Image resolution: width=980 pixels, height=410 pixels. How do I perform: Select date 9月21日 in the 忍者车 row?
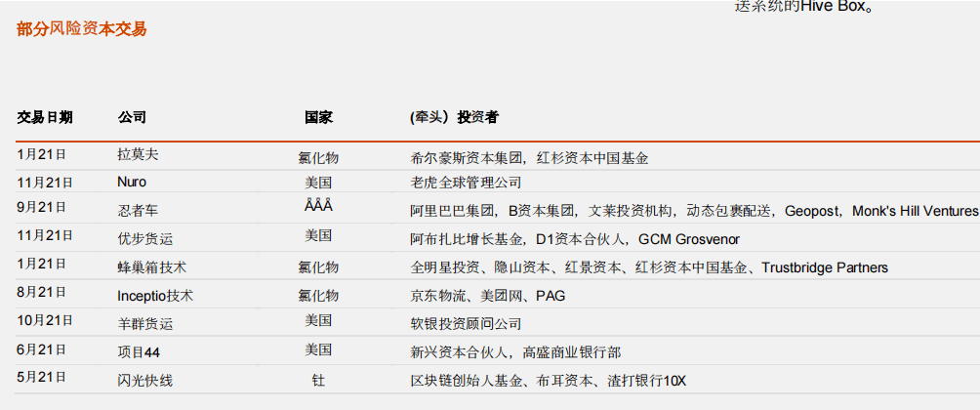point(41,207)
